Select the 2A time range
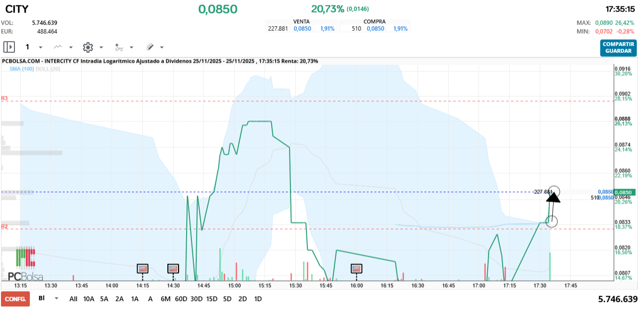Image resolution: width=644 pixels, height=309 pixels. (120, 299)
